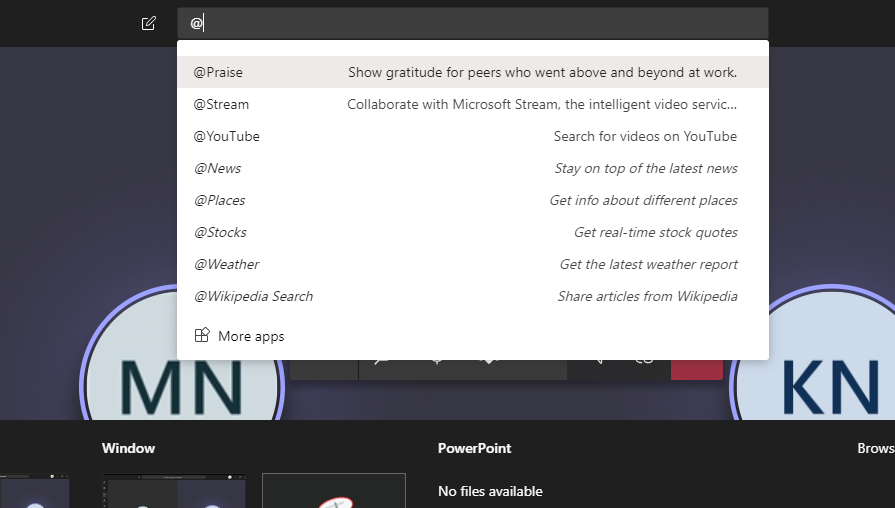Choose the @Places app entry
895x508 pixels.
click(473, 200)
